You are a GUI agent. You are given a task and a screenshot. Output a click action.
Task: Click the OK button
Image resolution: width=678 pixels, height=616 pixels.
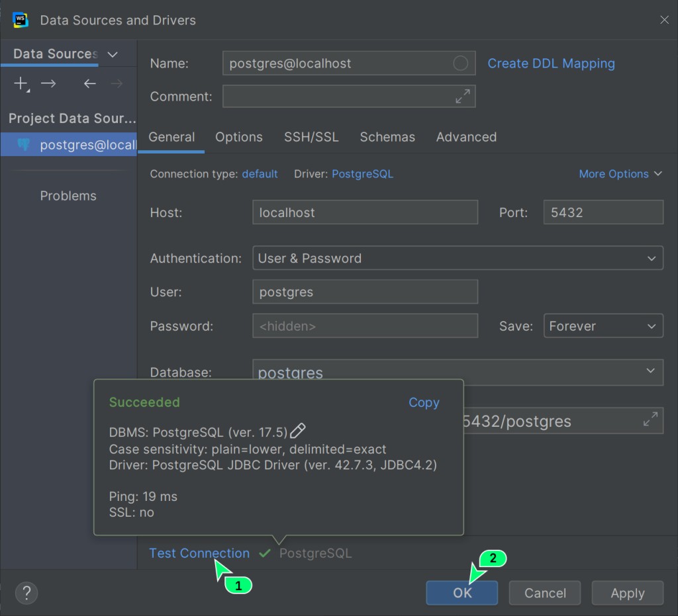click(461, 593)
